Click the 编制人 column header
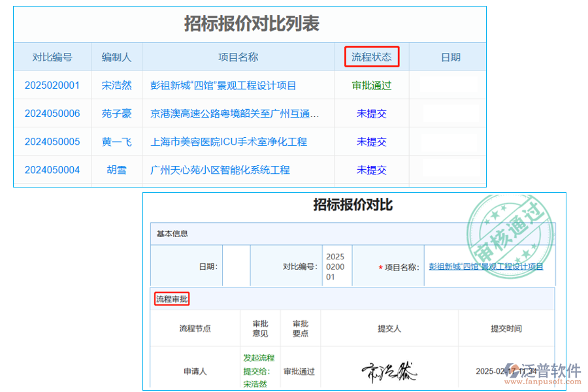This screenshot has width=588, height=392. (116, 57)
